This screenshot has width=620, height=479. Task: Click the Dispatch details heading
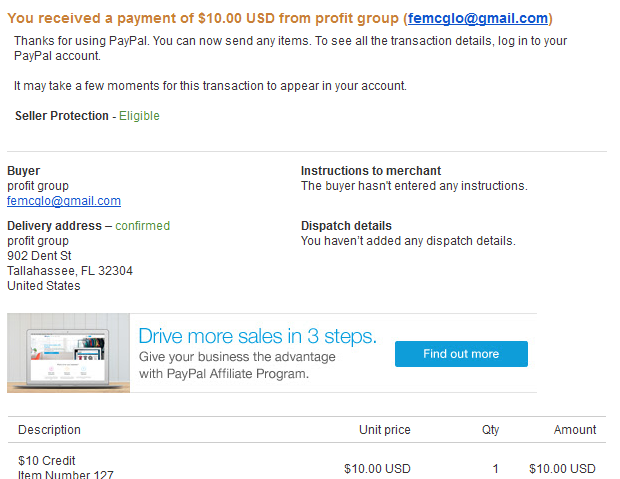point(346,225)
